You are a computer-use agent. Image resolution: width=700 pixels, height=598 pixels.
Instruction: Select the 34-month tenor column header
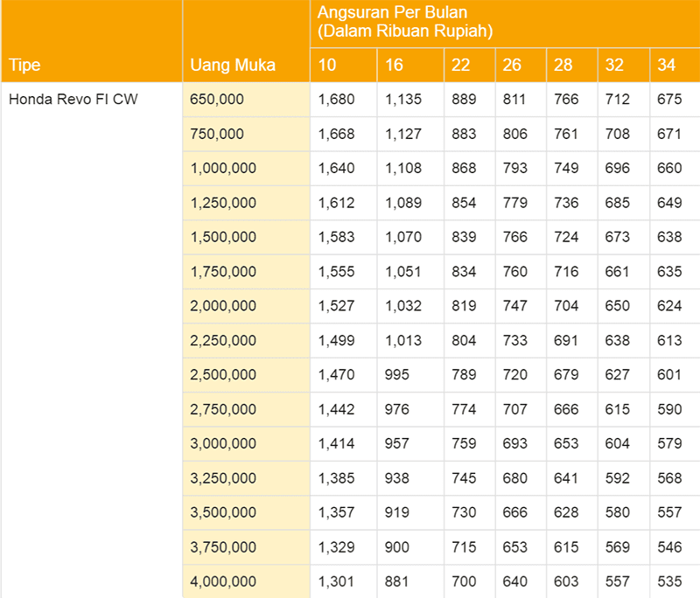click(x=666, y=66)
